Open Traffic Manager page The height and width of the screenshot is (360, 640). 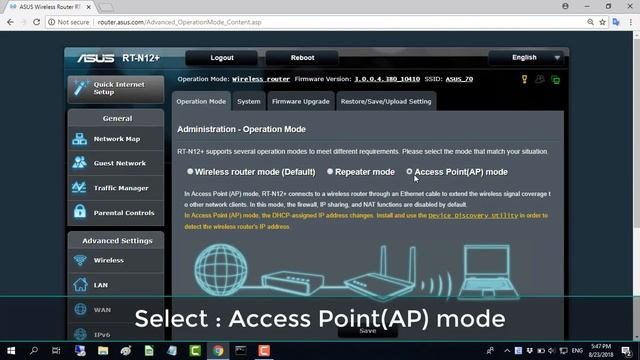click(116, 188)
